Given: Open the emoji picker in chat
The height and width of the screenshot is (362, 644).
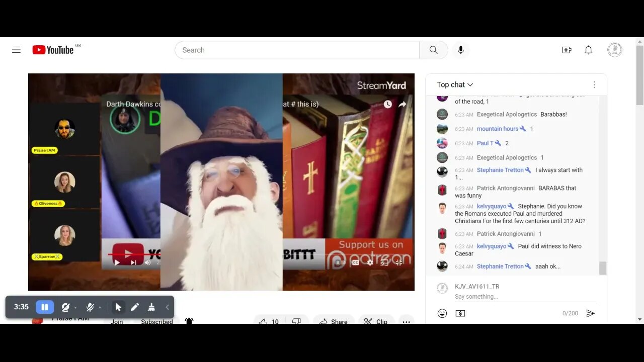Looking at the screenshot, I should [442, 313].
